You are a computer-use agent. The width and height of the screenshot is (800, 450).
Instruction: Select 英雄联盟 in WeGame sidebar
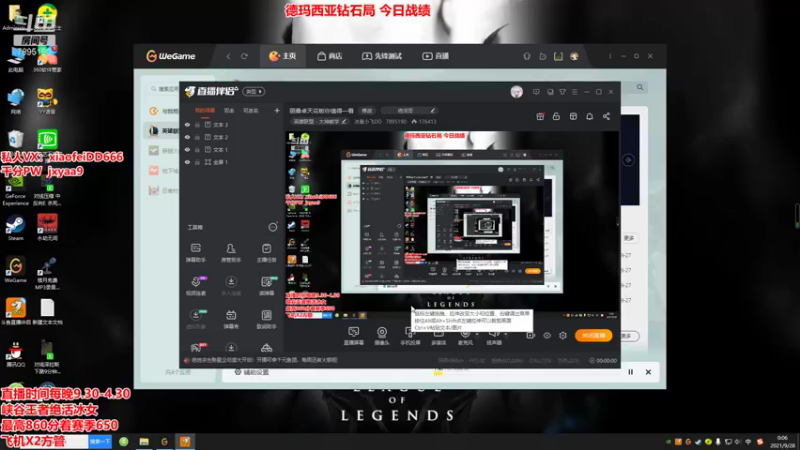click(x=163, y=131)
